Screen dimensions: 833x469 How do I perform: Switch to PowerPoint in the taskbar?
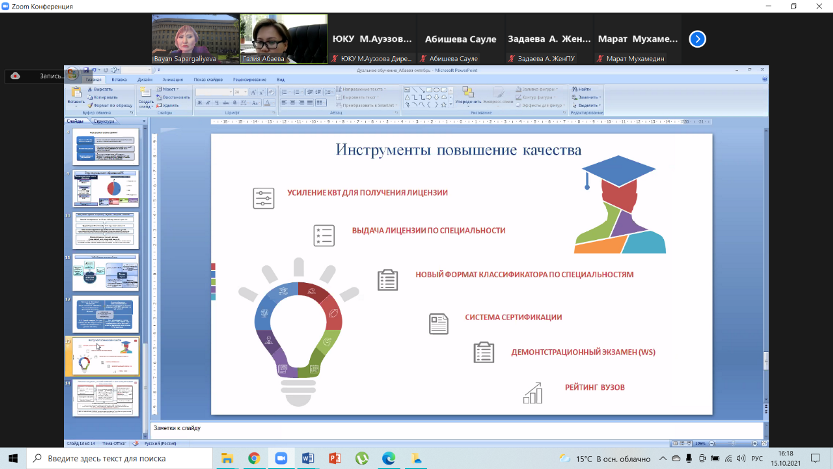(x=335, y=458)
